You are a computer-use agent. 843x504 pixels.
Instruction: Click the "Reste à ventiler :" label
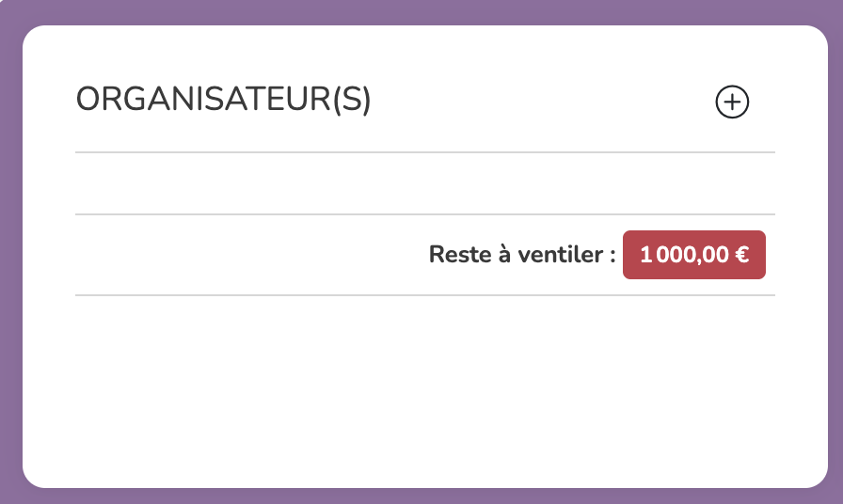(x=521, y=255)
